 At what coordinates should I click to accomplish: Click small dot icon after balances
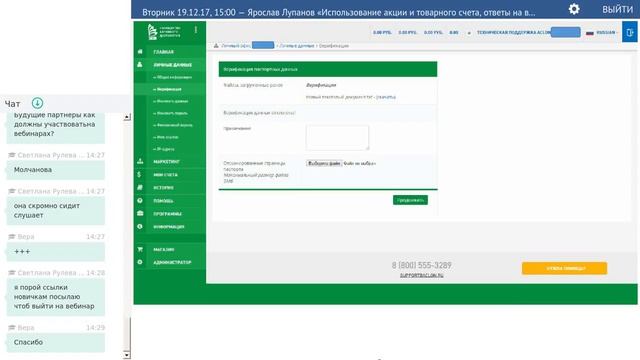tap(469, 33)
